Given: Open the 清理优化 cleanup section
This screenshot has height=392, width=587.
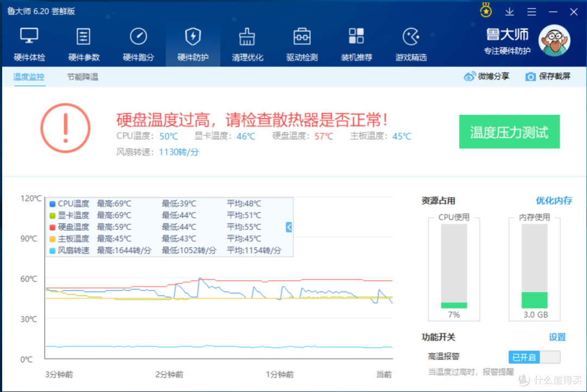Looking at the screenshot, I should pos(247,45).
